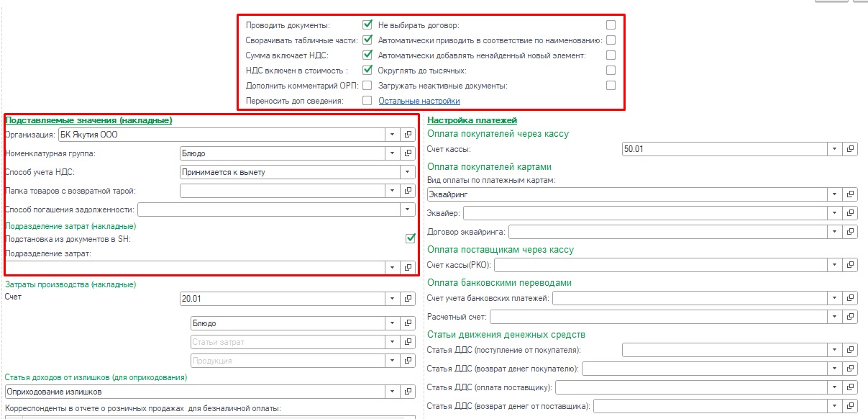Open the Договор эквайринга lookup icon
Image resolution: width=868 pixels, height=419 pixels.
point(851,232)
